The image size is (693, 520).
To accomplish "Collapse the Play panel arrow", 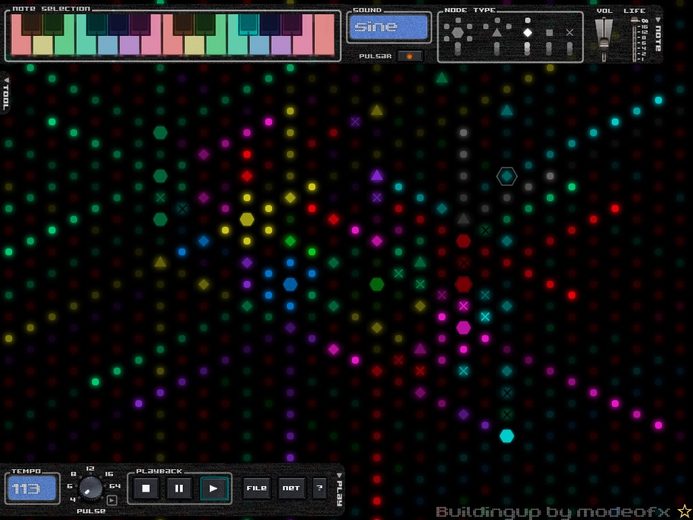I will (339, 475).
